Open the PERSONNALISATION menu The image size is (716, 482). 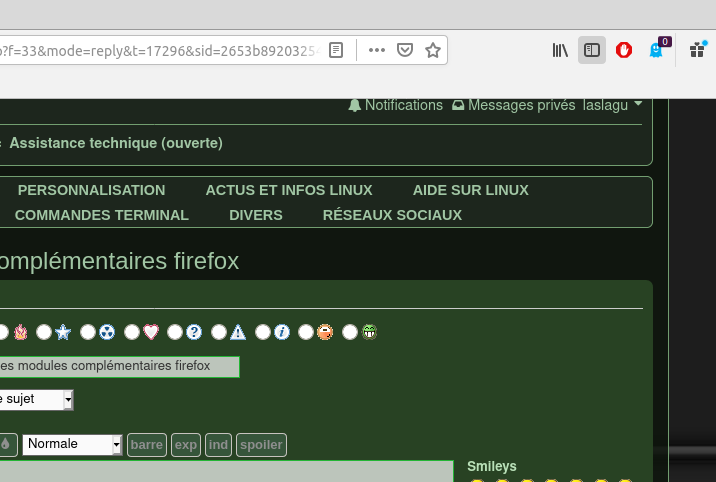pyautogui.click(x=91, y=190)
